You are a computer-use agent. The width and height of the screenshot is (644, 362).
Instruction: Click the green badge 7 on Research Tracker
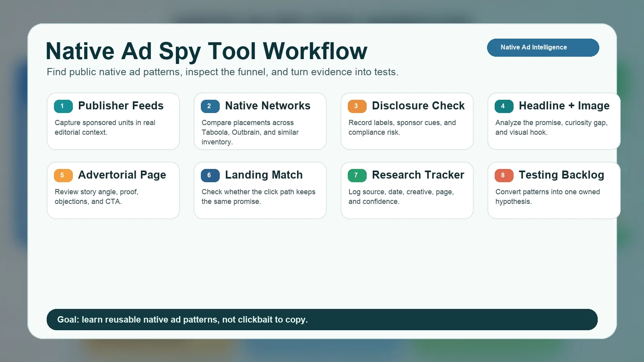point(356,175)
